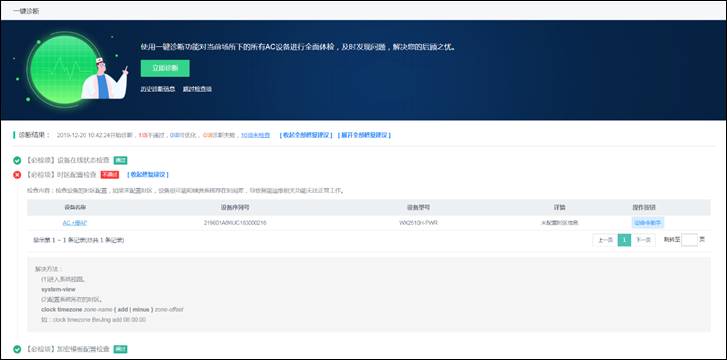Image resolution: width=727 pixels, height=360 pixels.
Task: Click the 设备名称 column header
Action: point(75,207)
